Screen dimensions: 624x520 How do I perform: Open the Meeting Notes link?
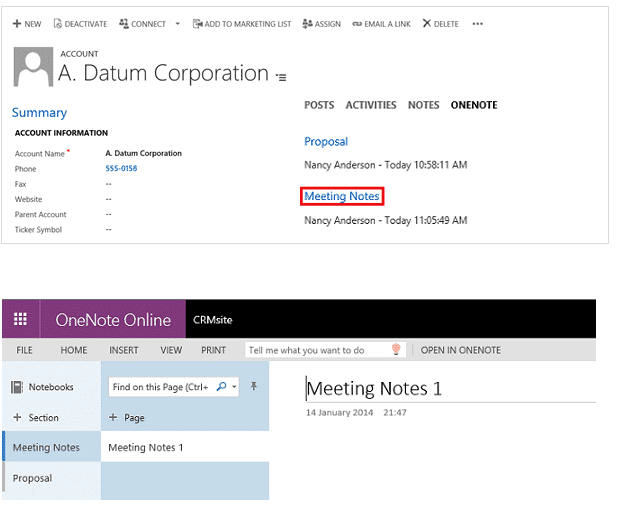[342, 197]
